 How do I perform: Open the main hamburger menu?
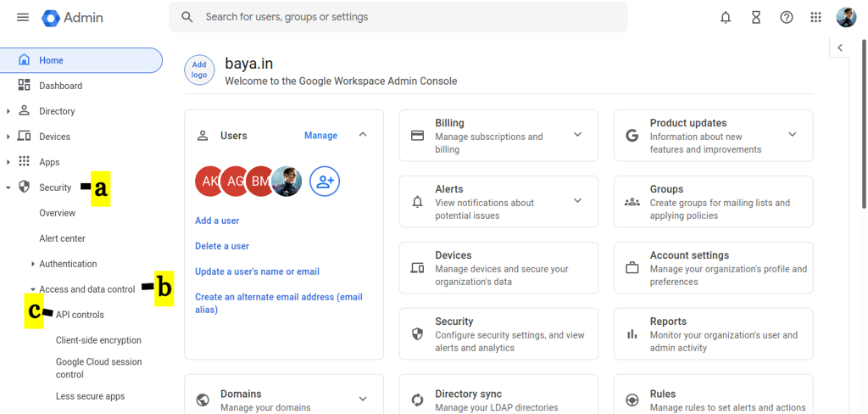click(23, 17)
